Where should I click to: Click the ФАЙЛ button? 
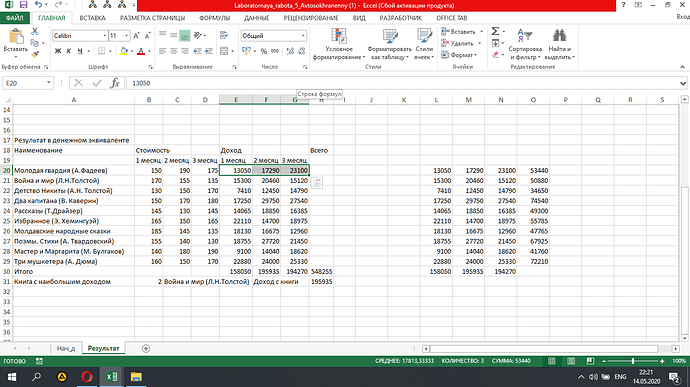pyautogui.click(x=15, y=18)
